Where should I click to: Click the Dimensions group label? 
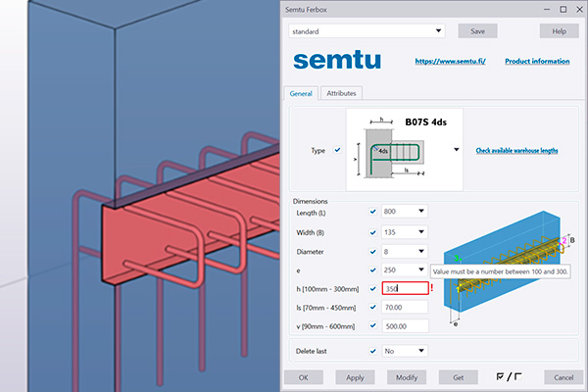click(x=310, y=202)
